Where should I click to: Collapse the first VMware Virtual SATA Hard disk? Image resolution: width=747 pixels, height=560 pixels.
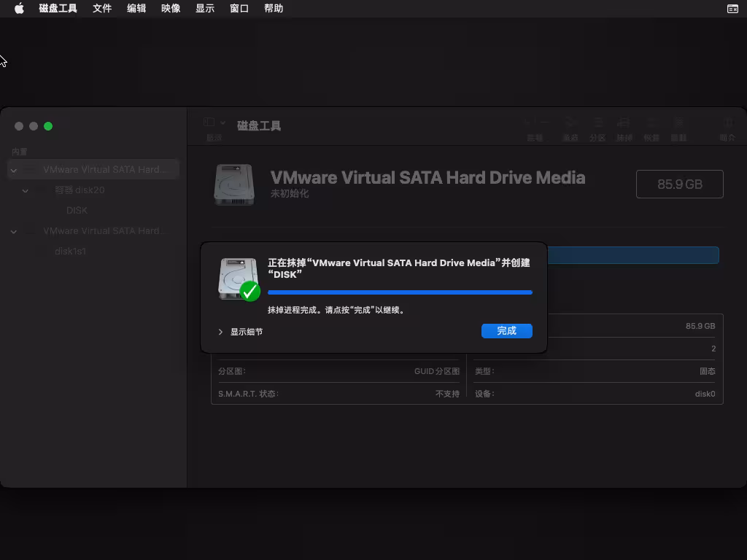14,170
